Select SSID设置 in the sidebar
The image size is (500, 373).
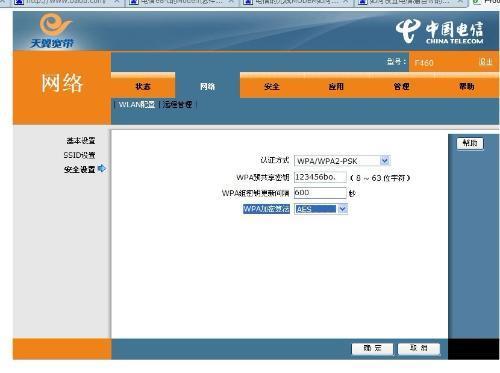point(79,155)
